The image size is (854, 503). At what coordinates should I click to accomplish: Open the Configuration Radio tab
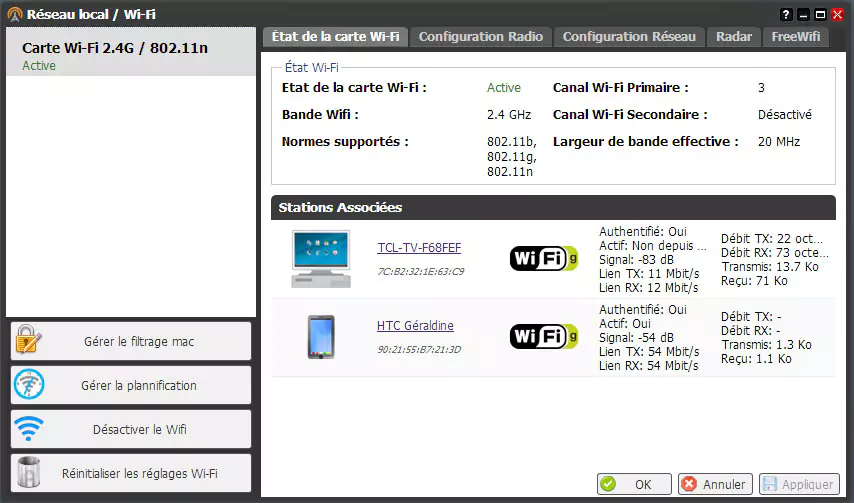pyautogui.click(x=480, y=36)
